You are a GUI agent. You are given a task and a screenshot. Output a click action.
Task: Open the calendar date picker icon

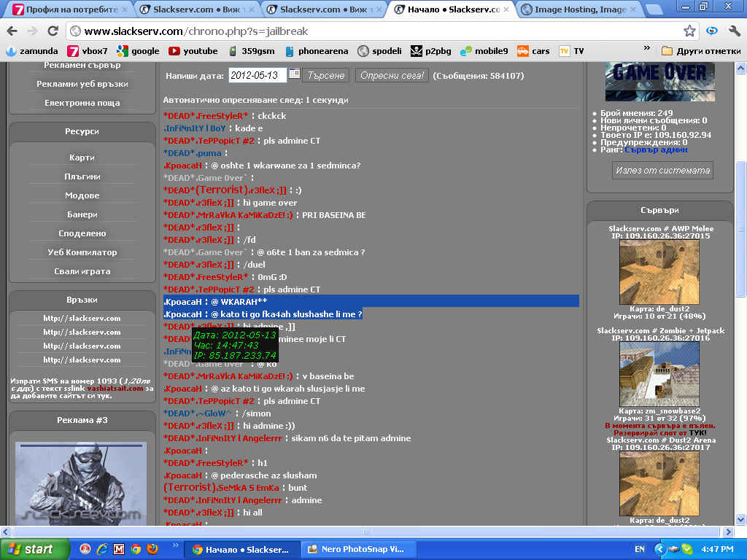tap(295, 74)
